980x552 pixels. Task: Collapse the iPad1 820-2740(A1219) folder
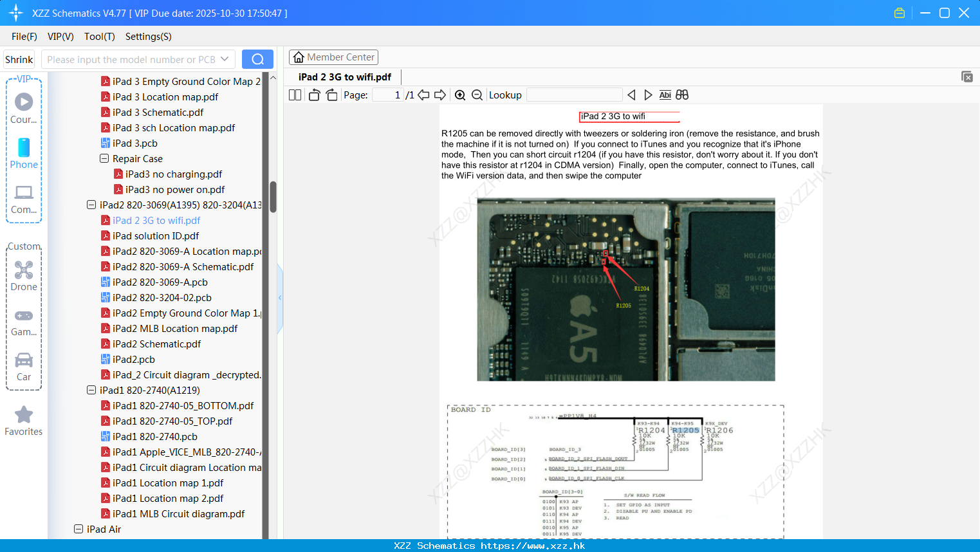(91, 390)
